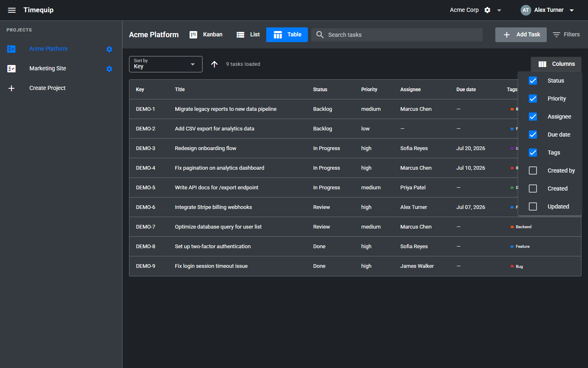Viewport: 588px width, 368px height.
Task: Click the AT user avatar
Action: tap(526, 10)
